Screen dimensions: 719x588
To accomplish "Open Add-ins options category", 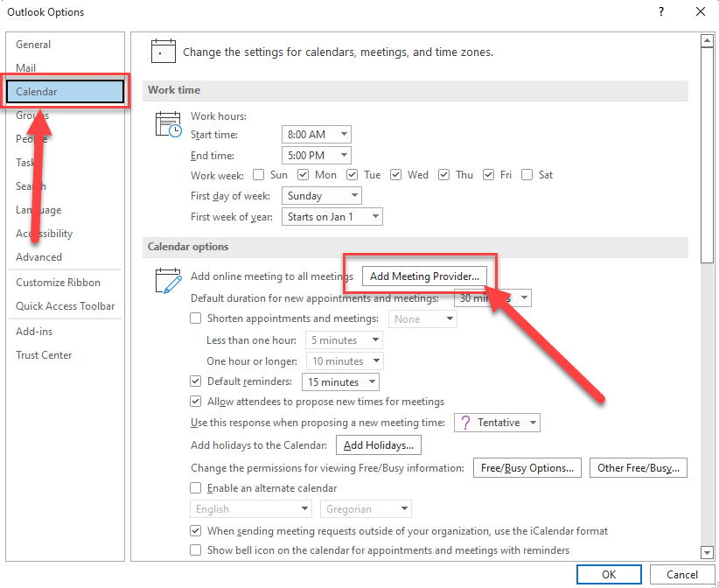I will tap(65, 331).
